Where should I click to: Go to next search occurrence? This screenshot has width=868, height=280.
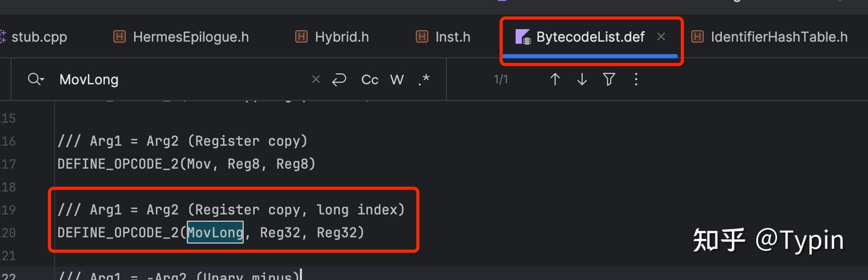coord(582,79)
